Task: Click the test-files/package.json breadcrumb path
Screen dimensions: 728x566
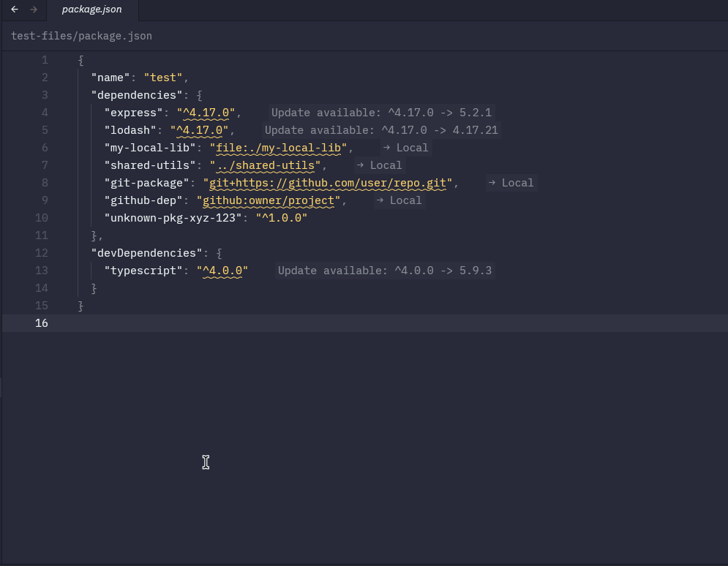Action: 81,36
